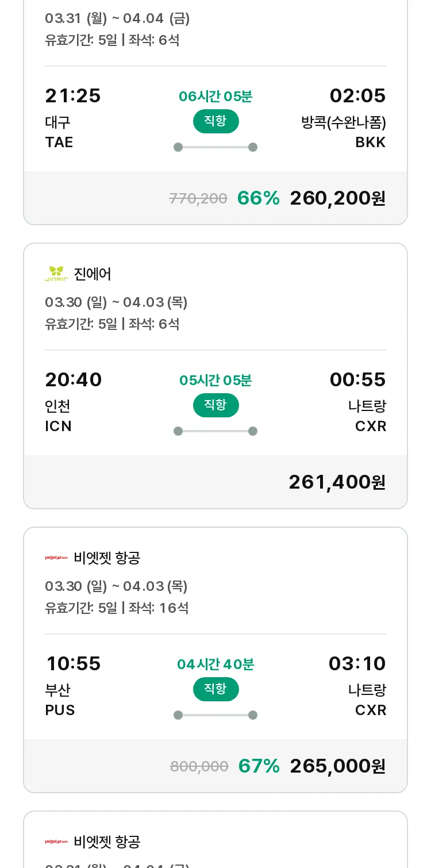Tap the 67% discount label
431x868 pixels.
pos(259,766)
